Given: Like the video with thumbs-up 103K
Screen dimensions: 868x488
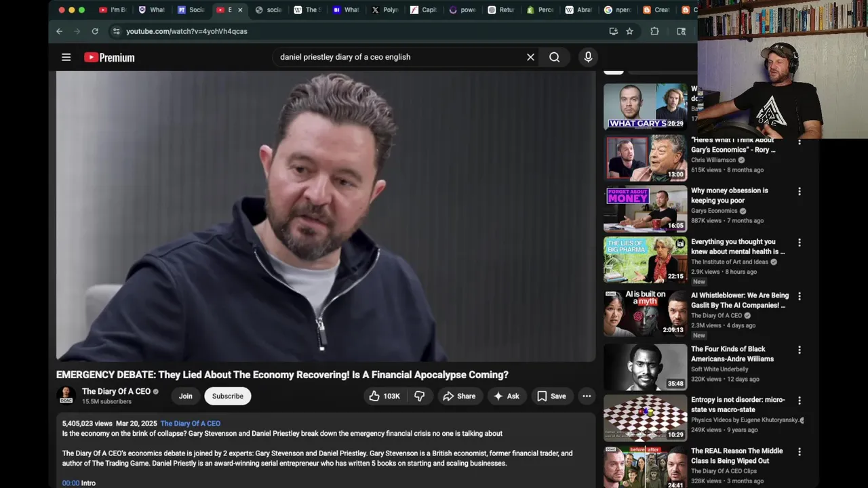Looking at the screenshot, I should click(x=385, y=396).
